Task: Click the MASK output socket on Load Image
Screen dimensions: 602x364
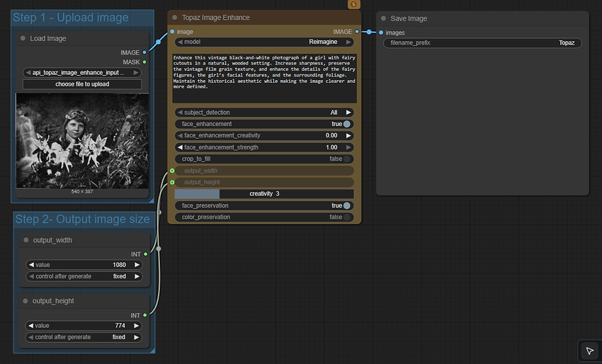Action: 144,62
